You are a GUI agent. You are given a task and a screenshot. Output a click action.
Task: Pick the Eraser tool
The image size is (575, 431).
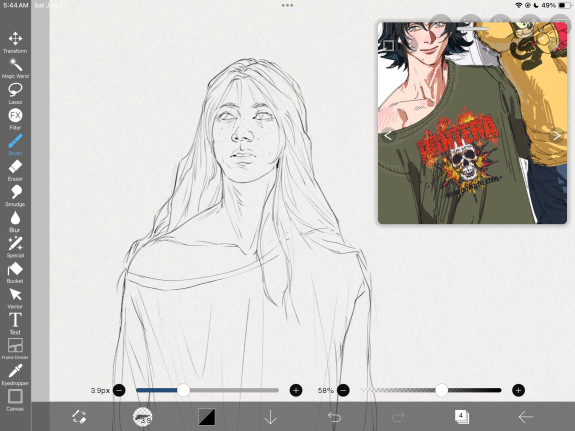pos(15,171)
